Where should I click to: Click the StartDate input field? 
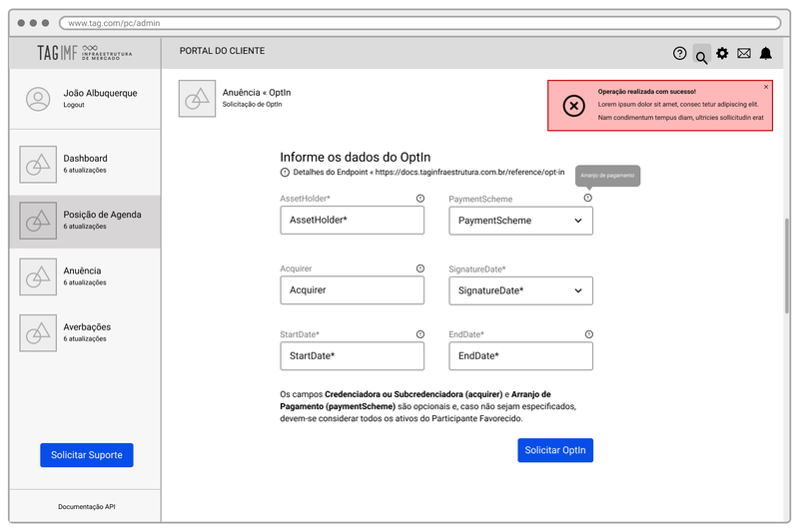tap(353, 356)
